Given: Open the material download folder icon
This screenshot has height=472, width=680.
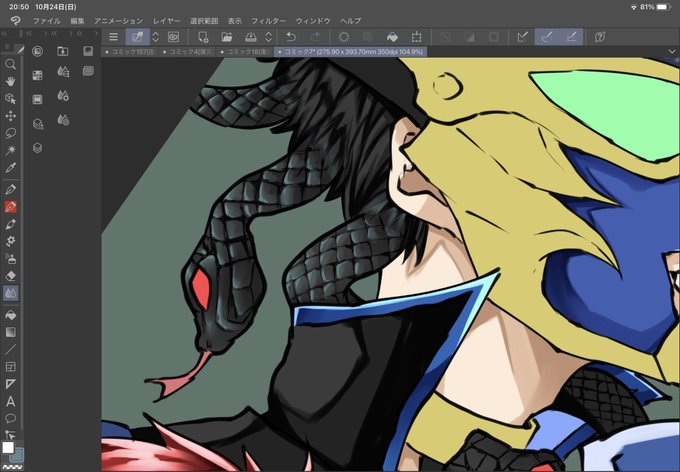Looking at the screenshot, I should [x=63, y=51].
